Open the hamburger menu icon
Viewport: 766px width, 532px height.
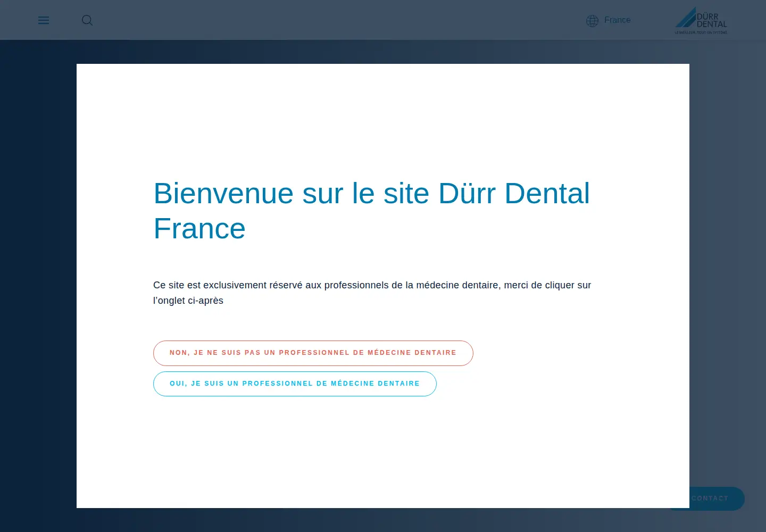tap(44, 20)
